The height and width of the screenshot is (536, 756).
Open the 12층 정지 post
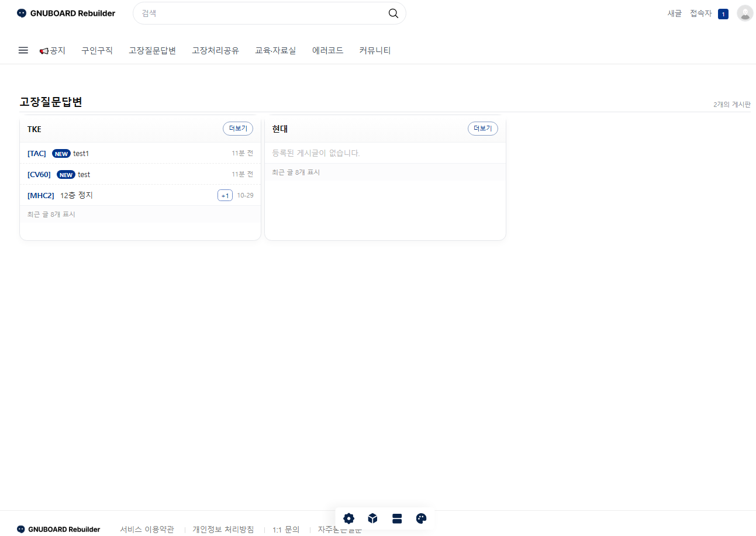(x=77, y=195)
